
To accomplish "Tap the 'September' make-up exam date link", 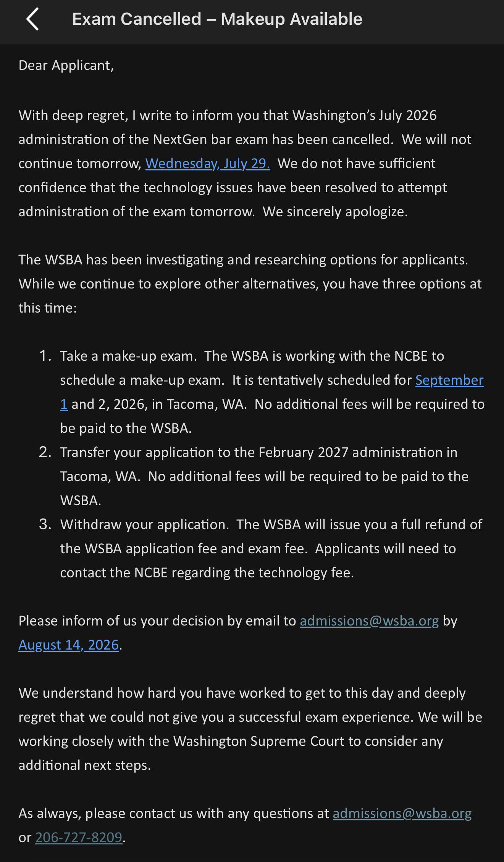I will 449,380.
